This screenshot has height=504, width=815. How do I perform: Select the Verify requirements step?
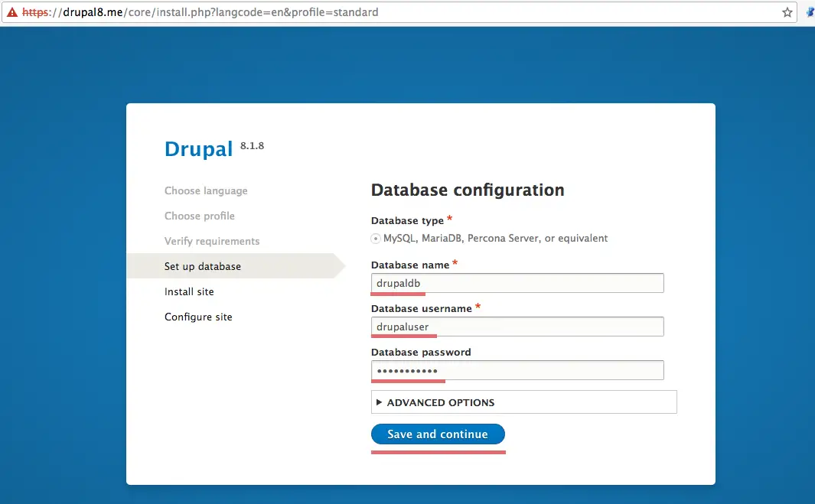pos(212,241)
